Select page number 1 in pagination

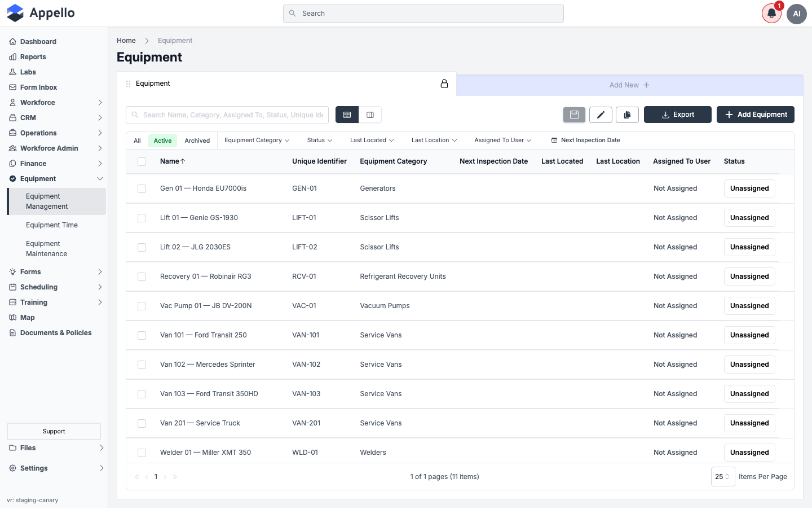click(x=156, y=477)
